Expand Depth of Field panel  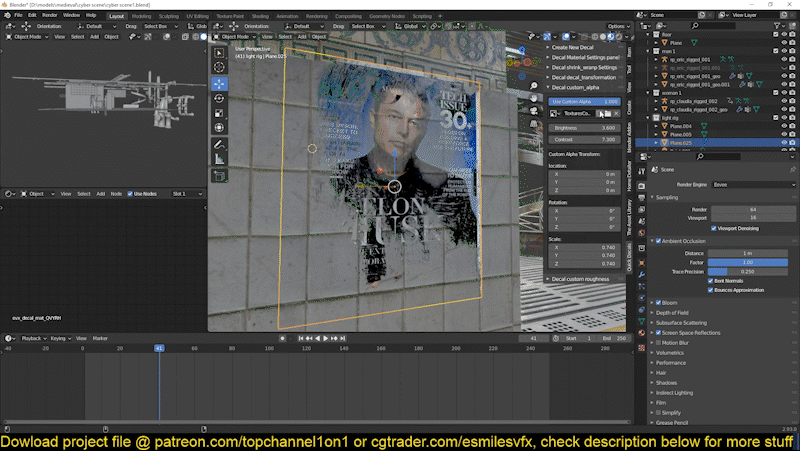tap(672, 313)
